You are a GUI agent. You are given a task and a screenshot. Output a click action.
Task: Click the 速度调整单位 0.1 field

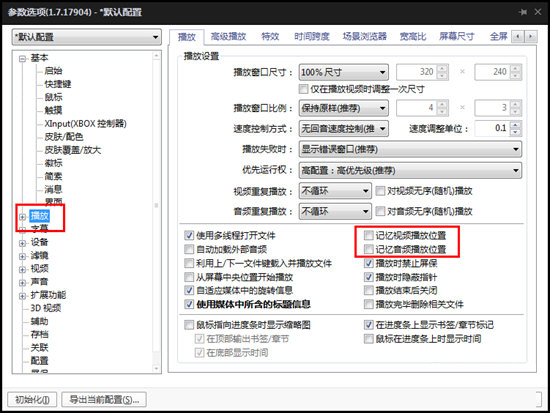click(492, 128)
